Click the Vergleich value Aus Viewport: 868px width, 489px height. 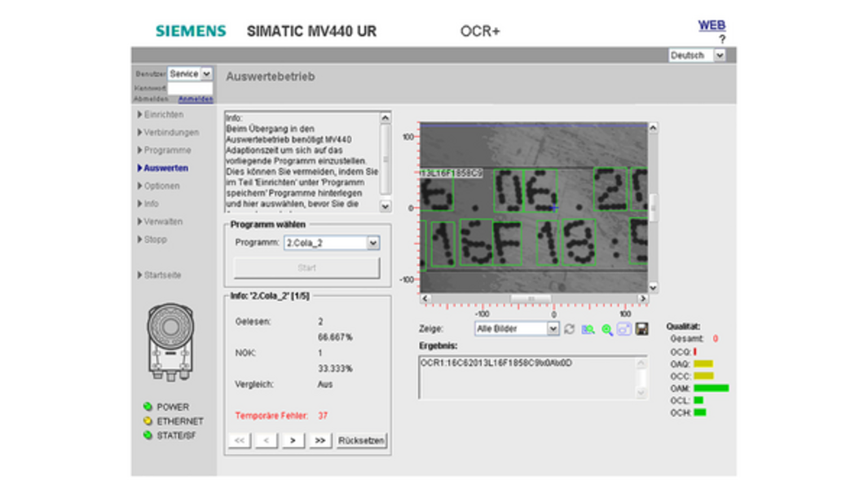pyautogui.click(x=325, y=385)
